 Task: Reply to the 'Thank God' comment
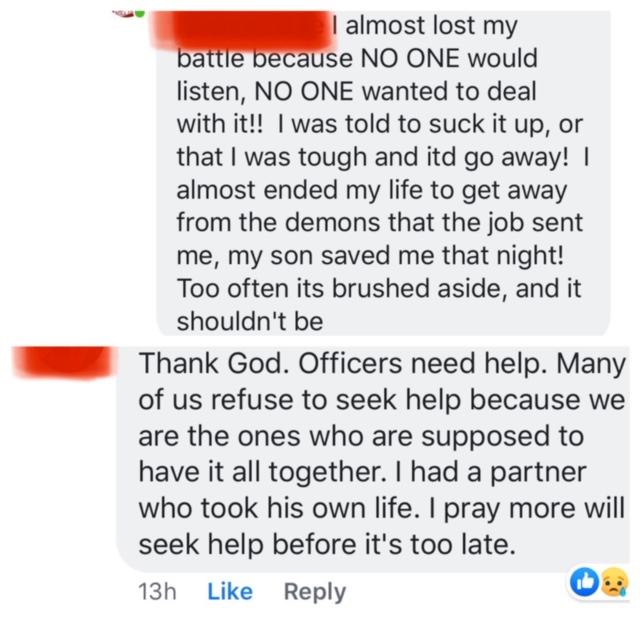tap(315, 592)
